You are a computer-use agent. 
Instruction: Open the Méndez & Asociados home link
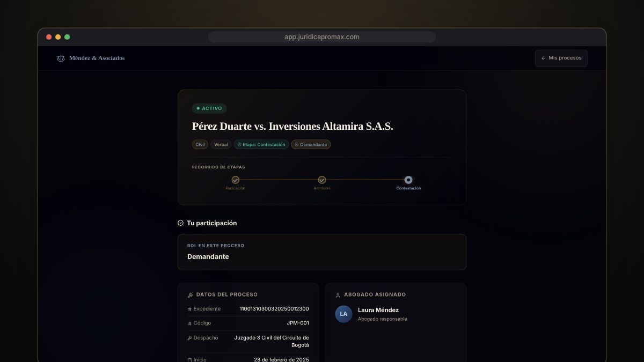click(x=91, y=58)
